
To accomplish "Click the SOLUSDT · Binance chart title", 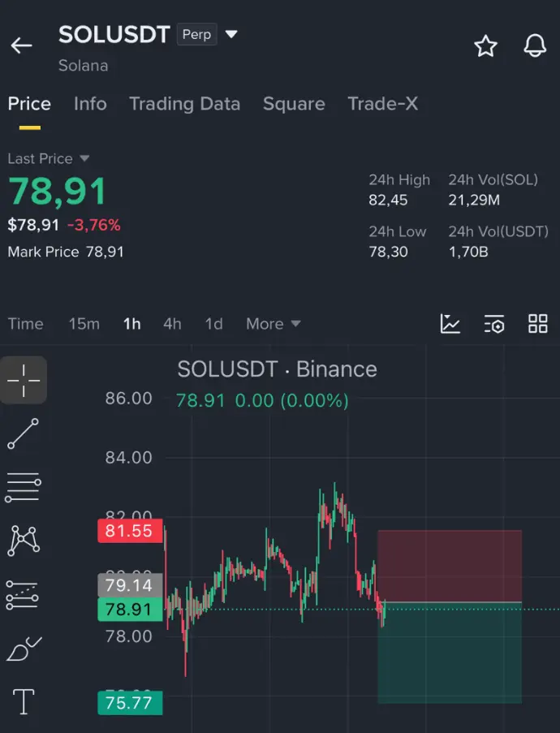I will click(278, 369).
